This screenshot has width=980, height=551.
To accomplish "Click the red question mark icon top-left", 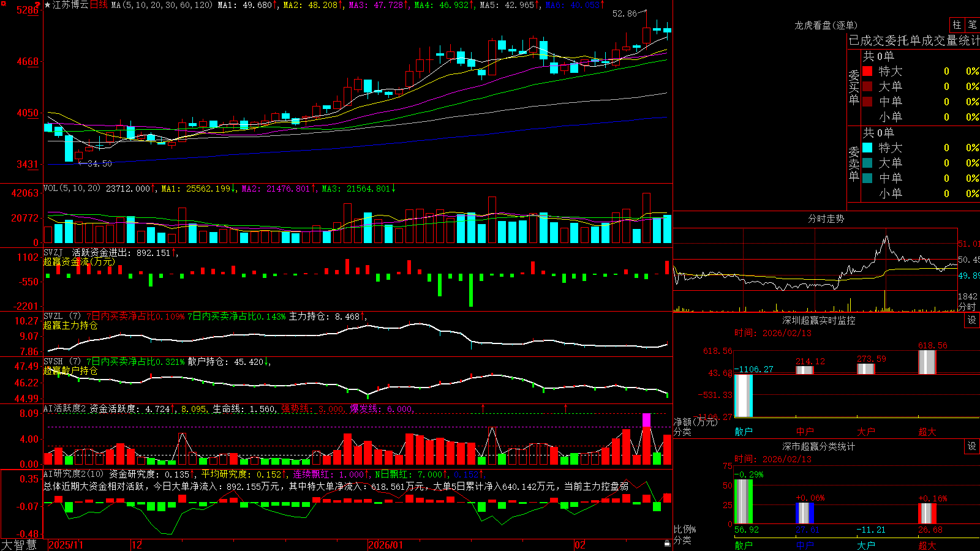I will pyautogui.click(x=37, y=6).
